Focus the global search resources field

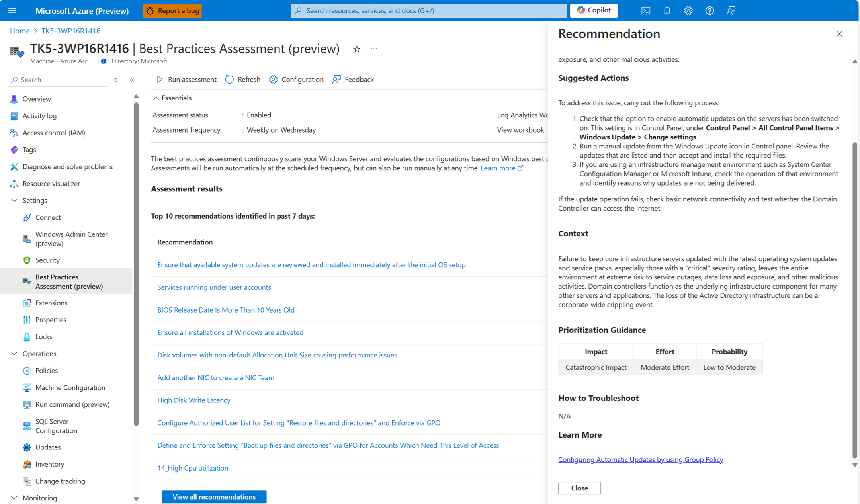[429, 11]
